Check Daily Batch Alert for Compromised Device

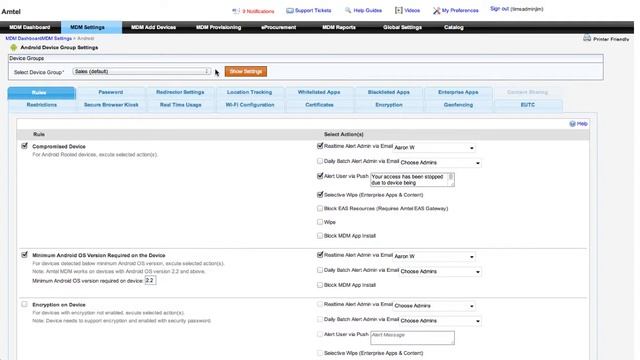click(320, 161)
